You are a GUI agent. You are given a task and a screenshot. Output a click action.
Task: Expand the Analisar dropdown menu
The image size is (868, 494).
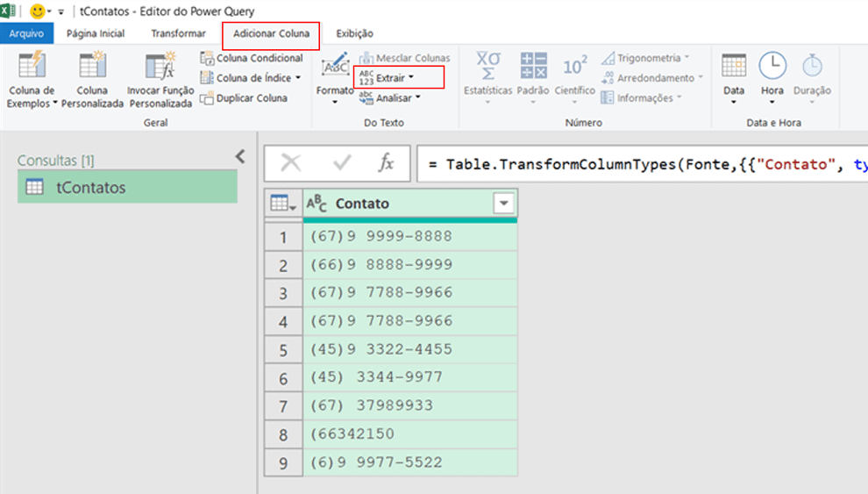397,98
